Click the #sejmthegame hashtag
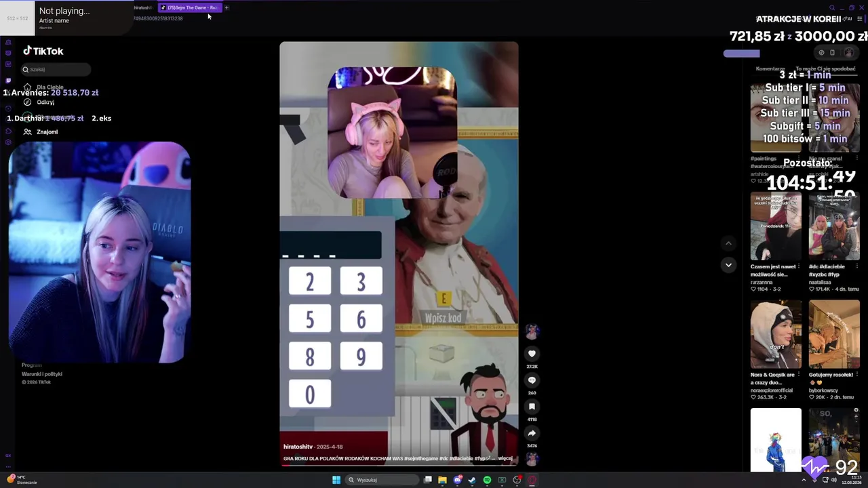The width and height of the screenshot is (868, 488). (421, 458)
